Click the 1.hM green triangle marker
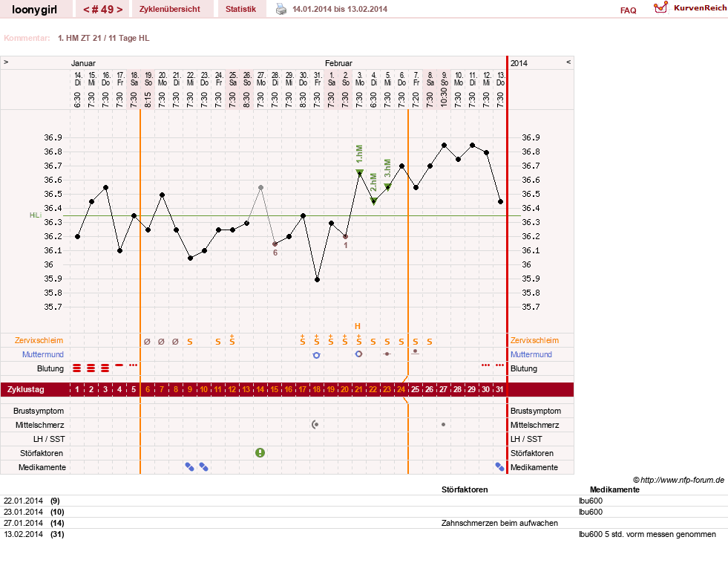 [x=359, y=172]
